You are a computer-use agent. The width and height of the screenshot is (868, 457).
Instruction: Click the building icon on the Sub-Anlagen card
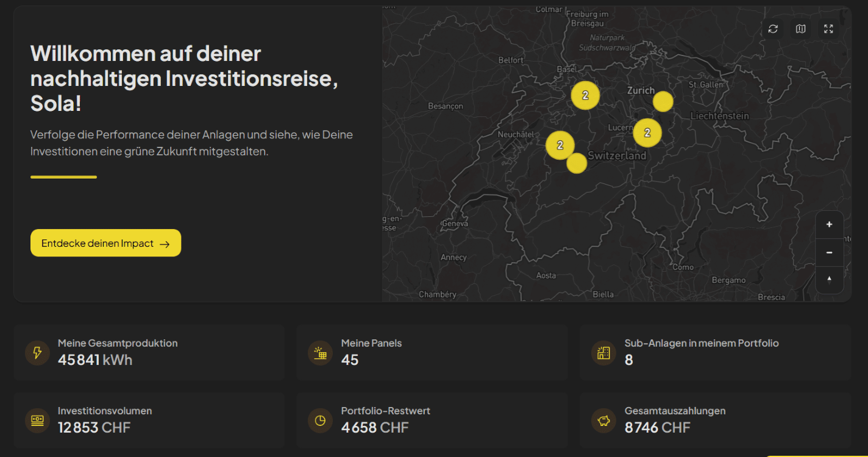(603, 352)
